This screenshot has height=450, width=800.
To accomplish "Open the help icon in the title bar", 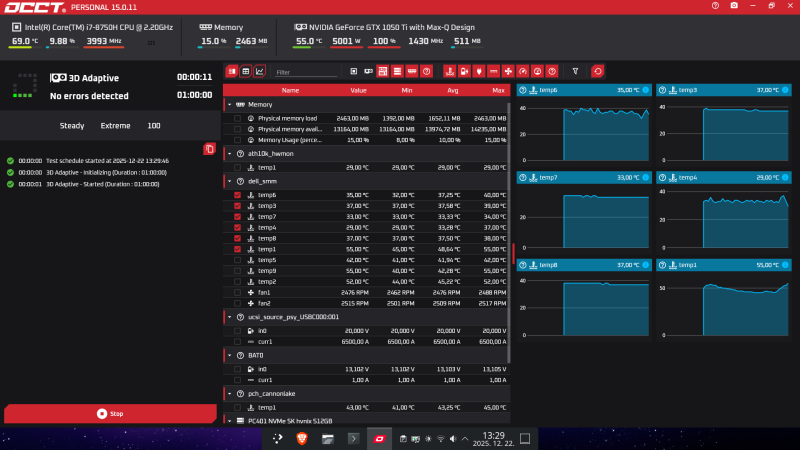I will [715, 6].
